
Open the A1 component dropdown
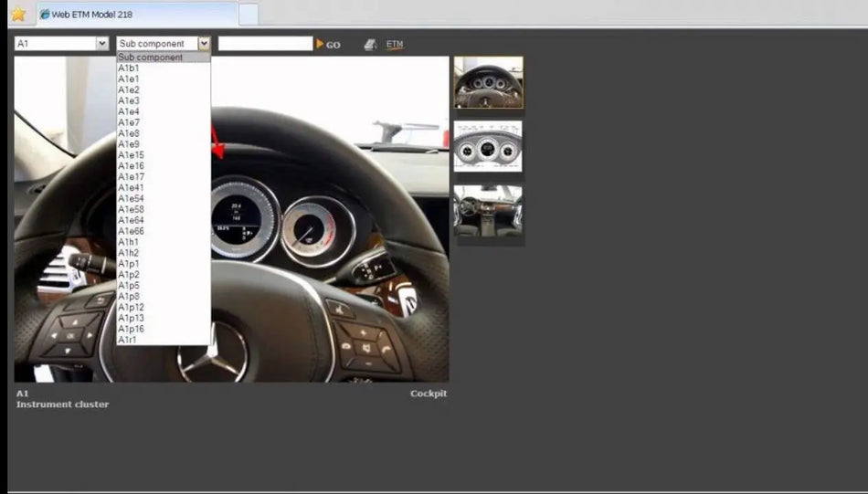pyautogui.click(x=61, y=44)
